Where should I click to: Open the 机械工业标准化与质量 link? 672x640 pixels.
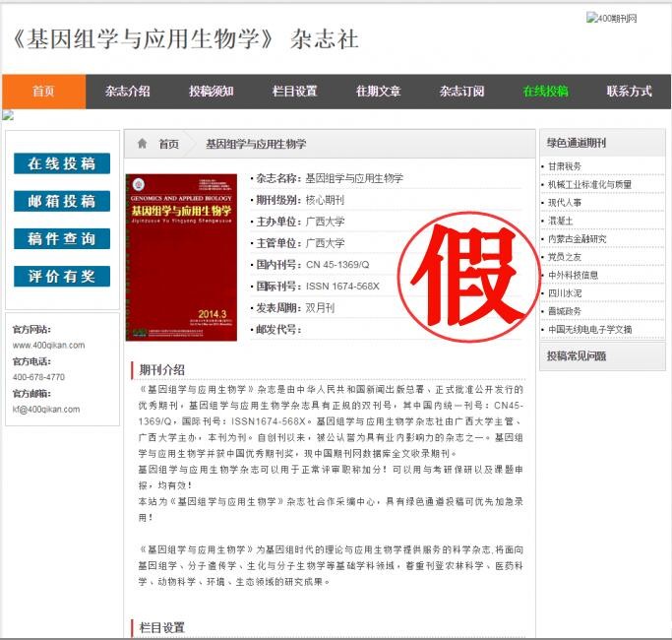pyautogui.click(x=590, y=184)
